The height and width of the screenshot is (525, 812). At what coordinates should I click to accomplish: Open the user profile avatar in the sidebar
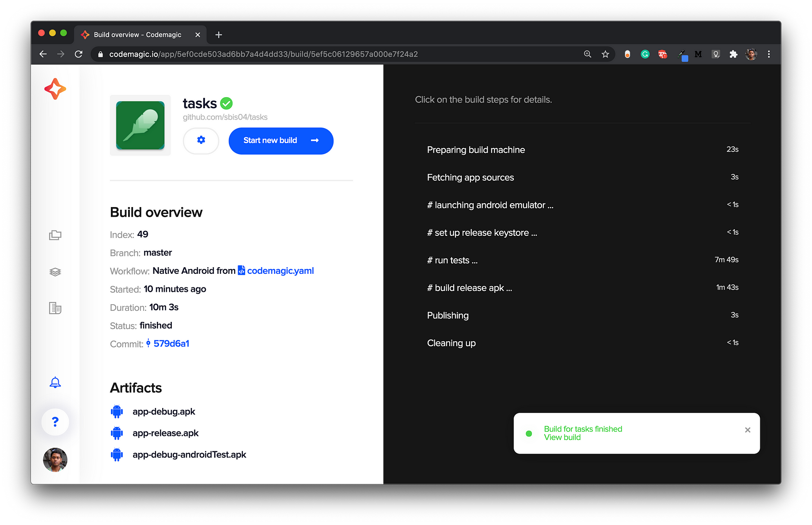click(55, 460)
